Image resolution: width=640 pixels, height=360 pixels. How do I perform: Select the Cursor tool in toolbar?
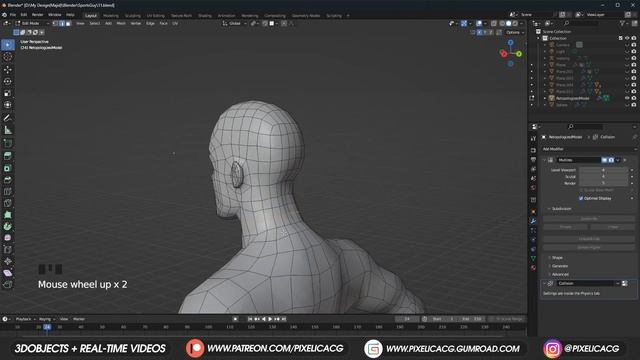(x=8, y=57)
